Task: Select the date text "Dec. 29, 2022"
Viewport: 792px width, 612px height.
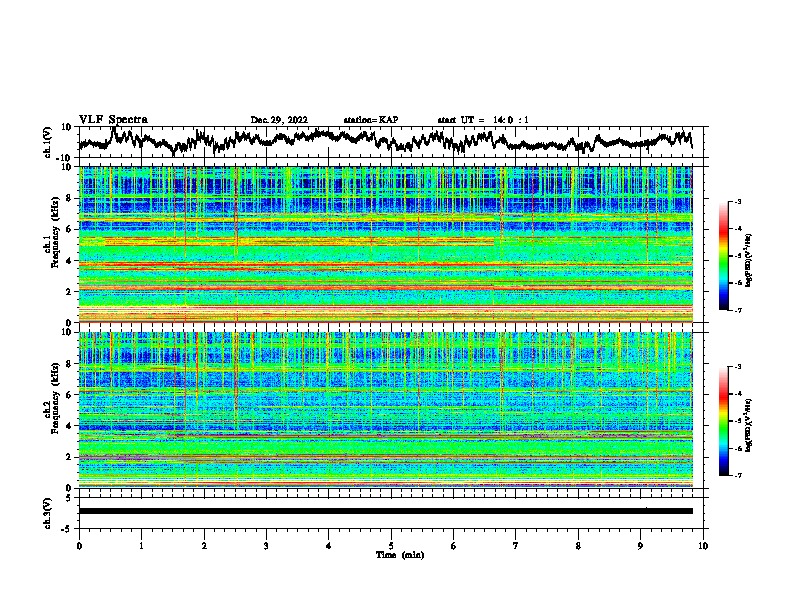Action: pyautogui.click(x=279, y=120)
